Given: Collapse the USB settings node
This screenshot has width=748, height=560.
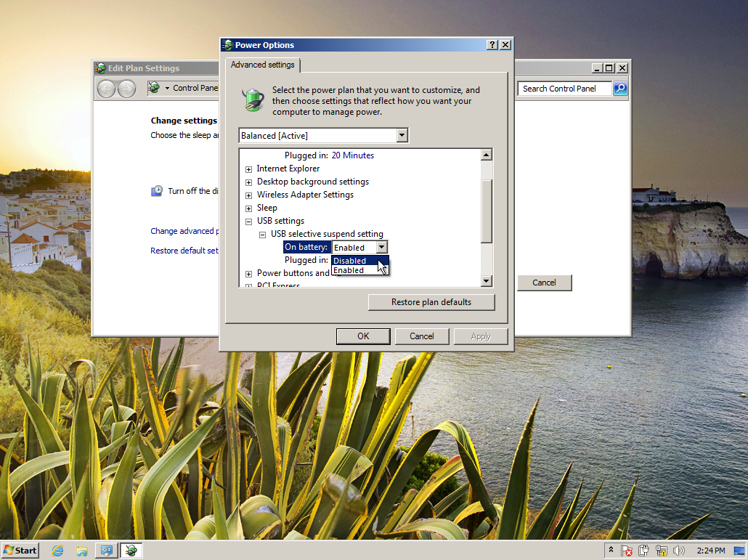Looking at the screenshot, I should point(248,221).
